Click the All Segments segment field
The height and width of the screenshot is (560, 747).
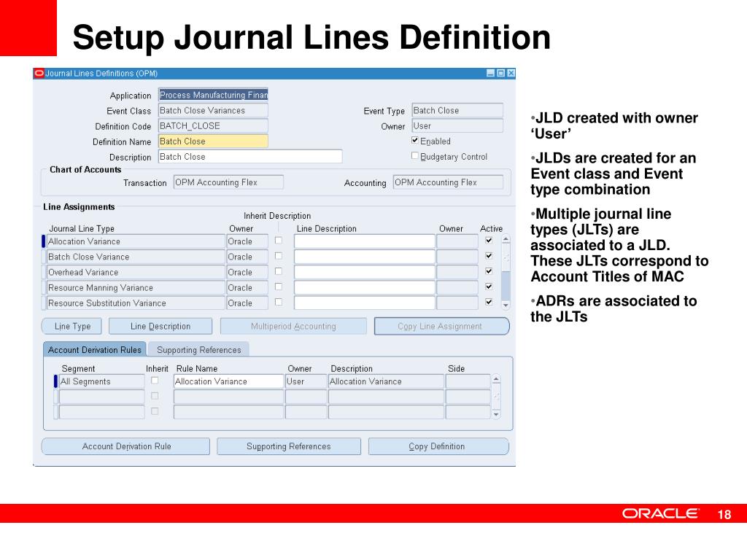pyautogui.click(x=101, y=381)
